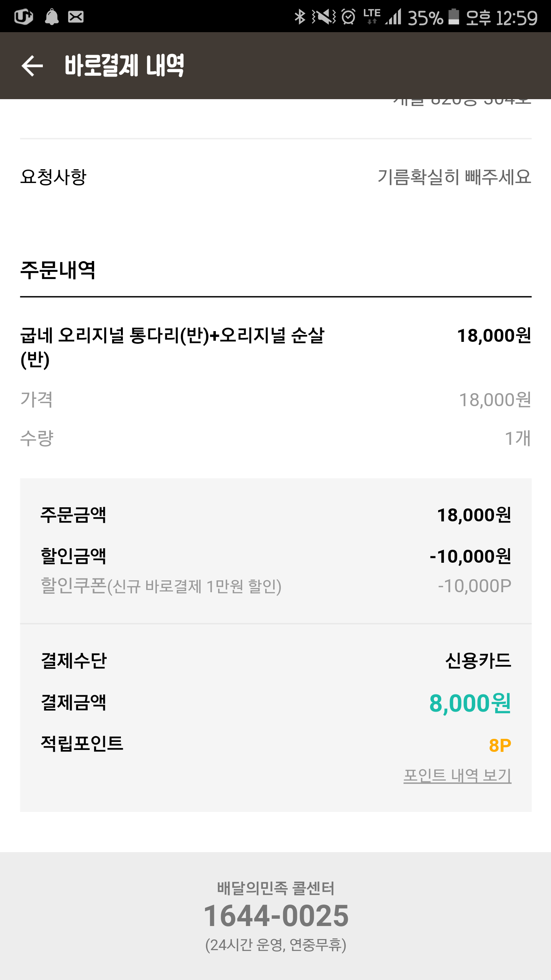Screen dimensions: 551x980
Task: Call the 1644-0025 call center number
Action: click(276, 916)
